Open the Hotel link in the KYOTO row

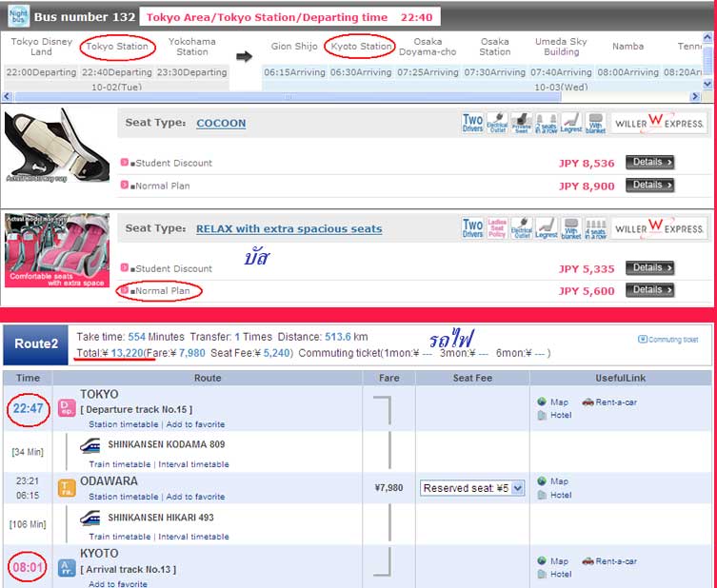pyautogui.click(x=561, y=575)
